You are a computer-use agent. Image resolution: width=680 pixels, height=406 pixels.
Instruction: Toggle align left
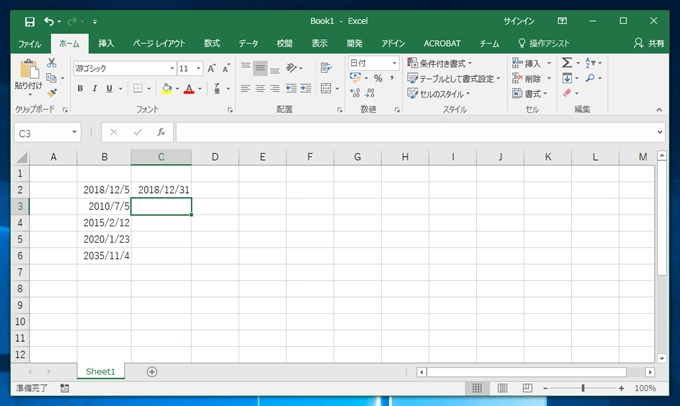245,88
